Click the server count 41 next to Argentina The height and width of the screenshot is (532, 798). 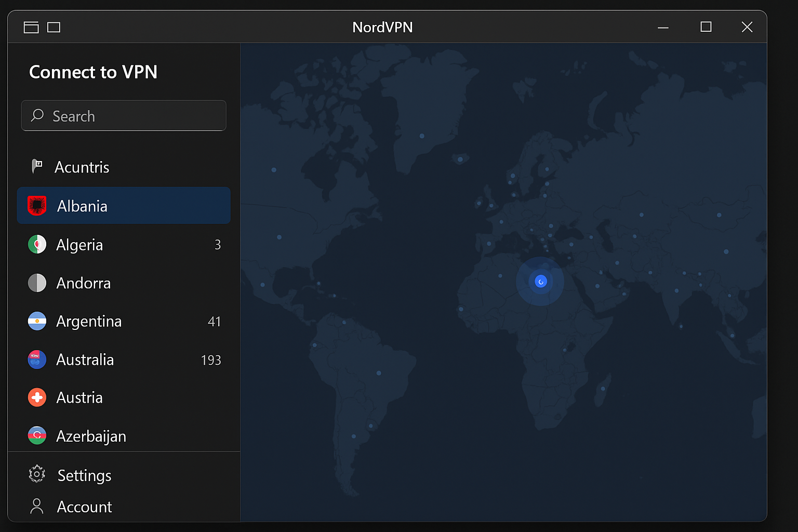coord(215,322)
